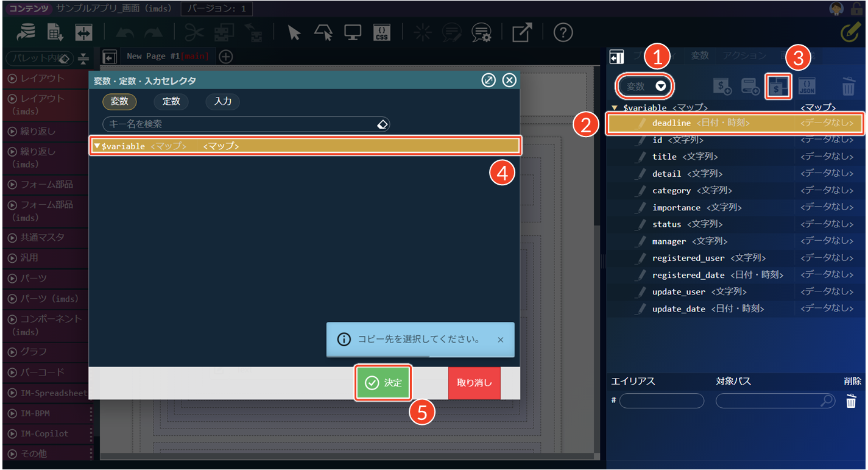Viewport: 868px width, 470px height.
Task: Switch to the アクション tab
Action: tap(744, 55)
